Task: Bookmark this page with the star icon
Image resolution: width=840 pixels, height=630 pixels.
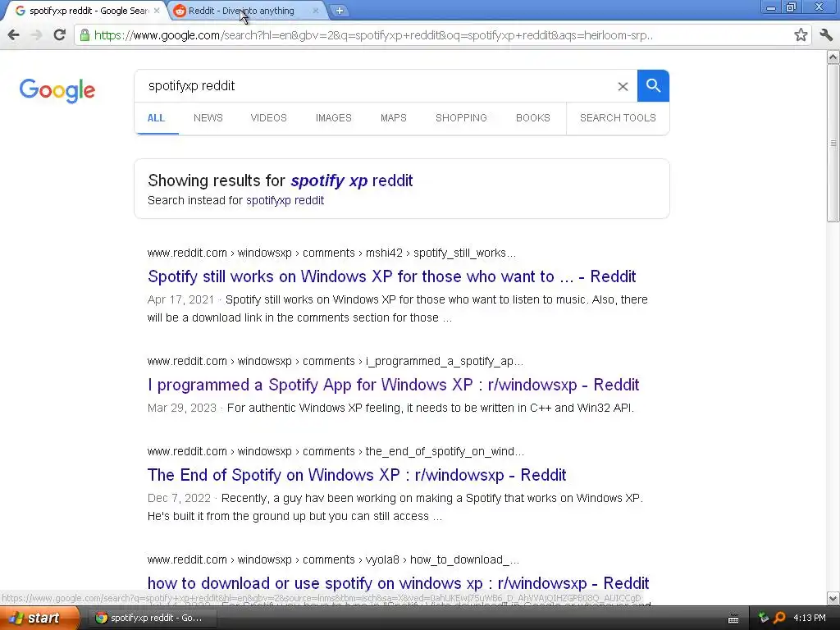Action: [801, 35]
